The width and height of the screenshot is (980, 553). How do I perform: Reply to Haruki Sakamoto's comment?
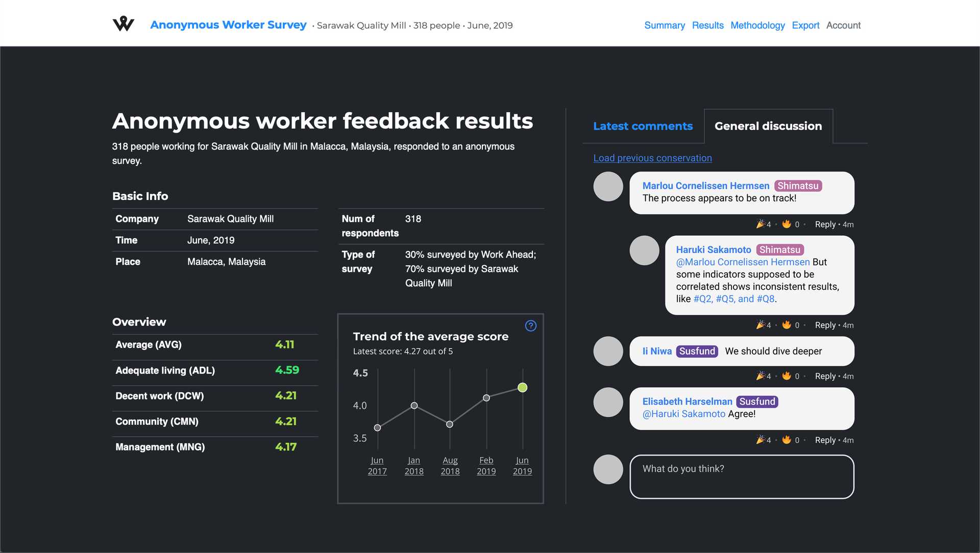pyautogui.click(x=825, y=325)
